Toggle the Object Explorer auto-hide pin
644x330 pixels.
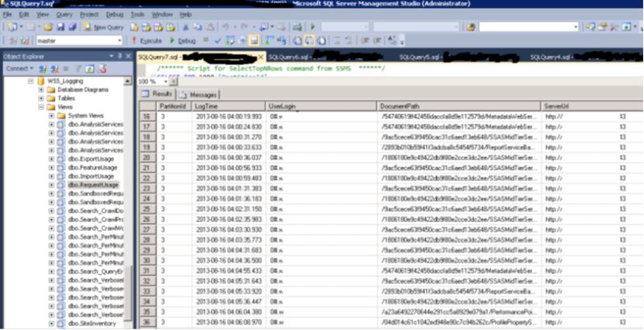[x=120, y=56]
